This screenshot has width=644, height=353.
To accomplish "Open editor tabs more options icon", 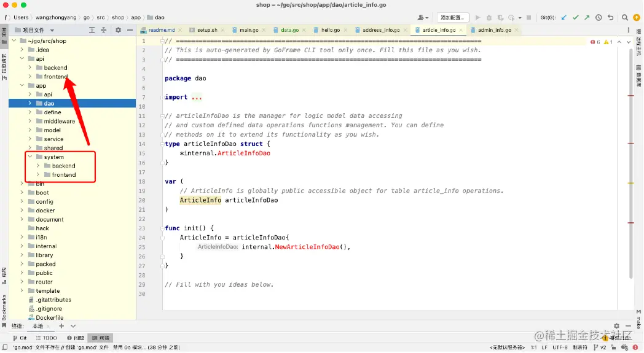I will click(629, 30).
